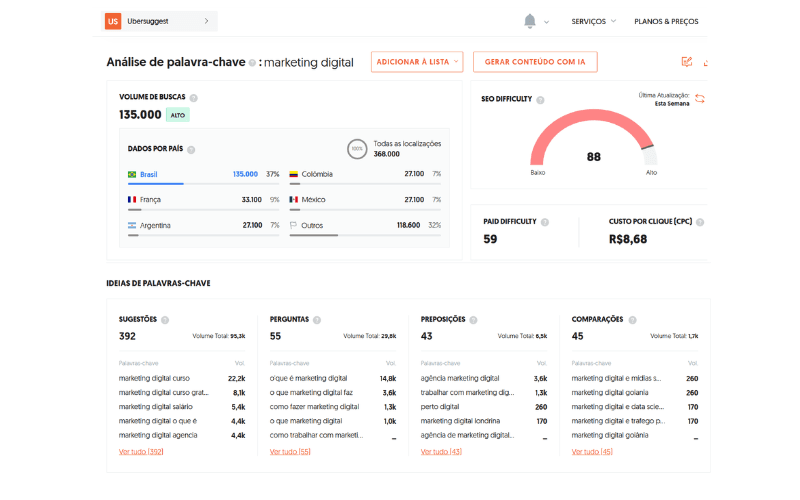Click the 100% circle for all locations
This screenshot has width=800, height=500.
coord(357,149)
